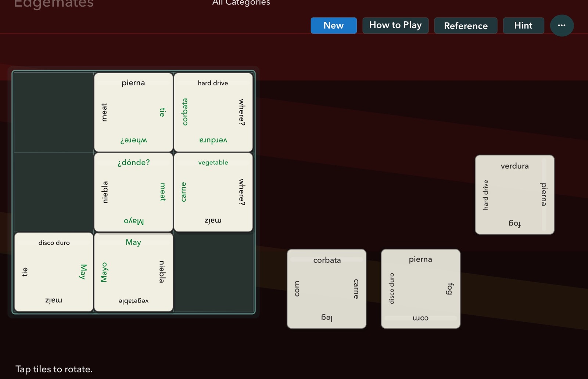Viewport: 588px width, 379px height.
Task: Click the ellipsis more-options icon
Action: tap(562, 25)
